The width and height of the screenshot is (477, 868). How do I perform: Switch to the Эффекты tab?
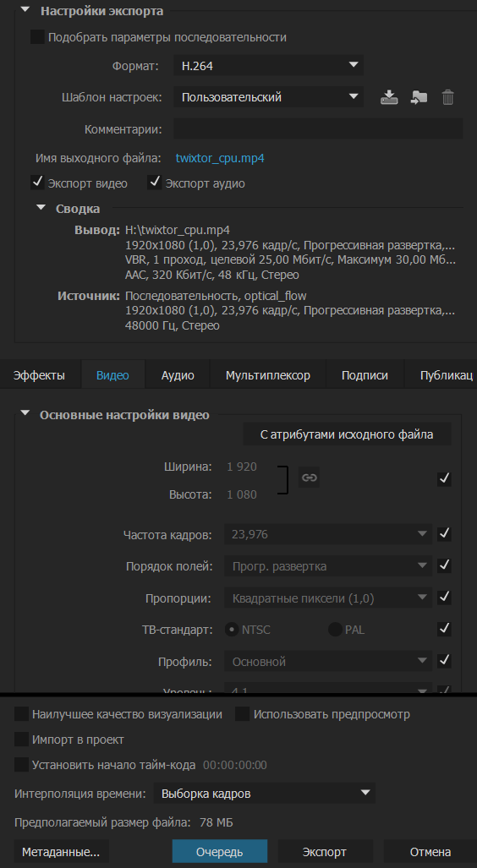[x=40, y=375]
